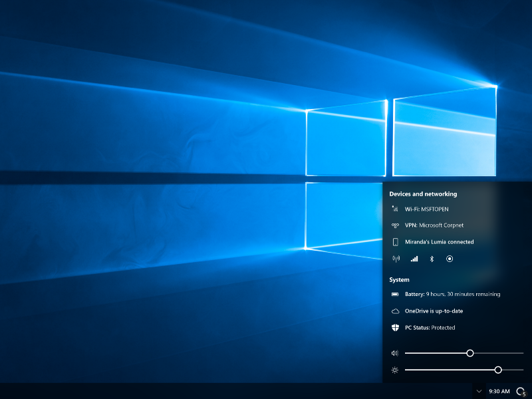Mute sound via the speaker icon

tap(395, 353)
